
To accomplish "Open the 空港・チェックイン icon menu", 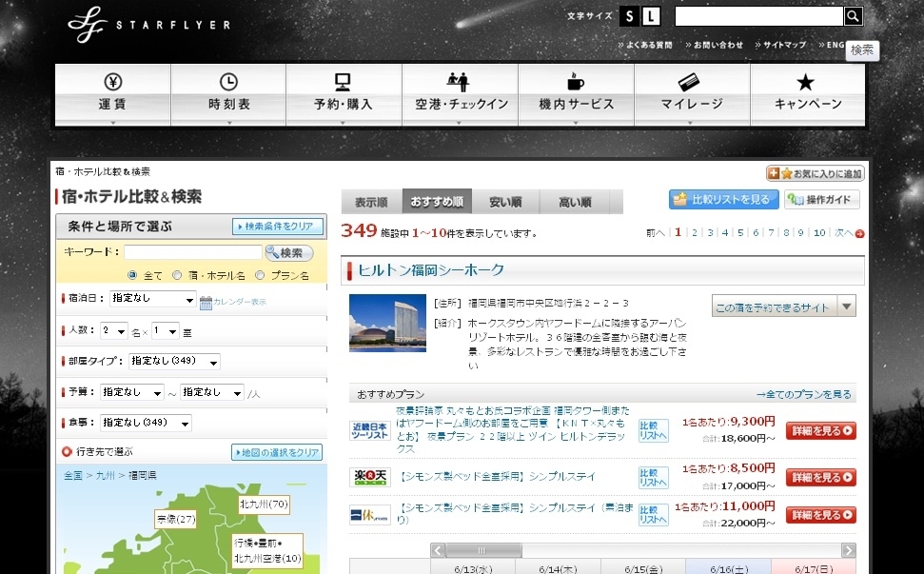I will 461,94.
